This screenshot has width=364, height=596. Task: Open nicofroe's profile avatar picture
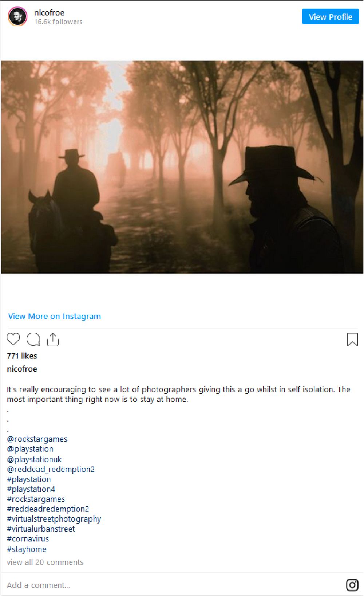pyautogui.click(x=17, y=16)
